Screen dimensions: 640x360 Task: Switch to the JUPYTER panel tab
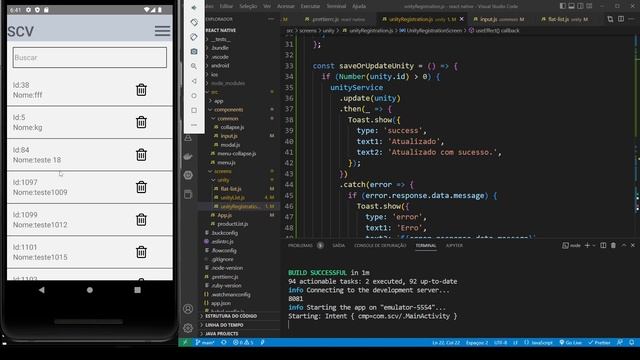tap(454, 245)
